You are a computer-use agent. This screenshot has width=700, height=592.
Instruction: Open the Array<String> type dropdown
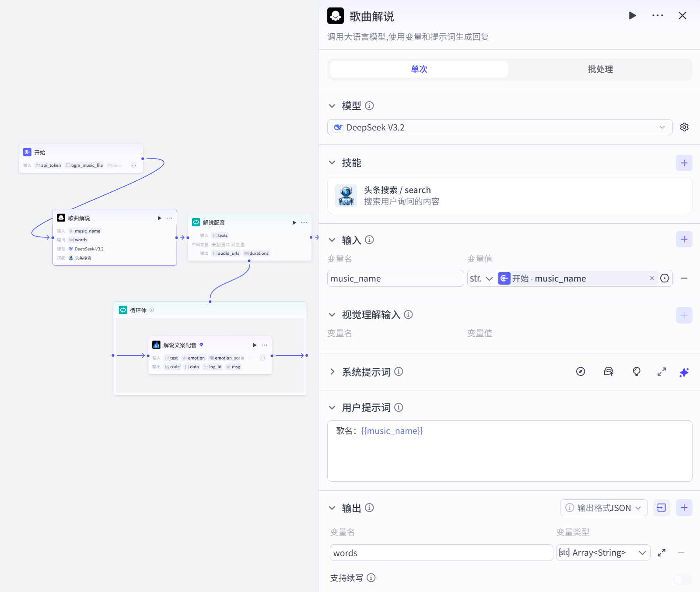click(x=603, y=553)
